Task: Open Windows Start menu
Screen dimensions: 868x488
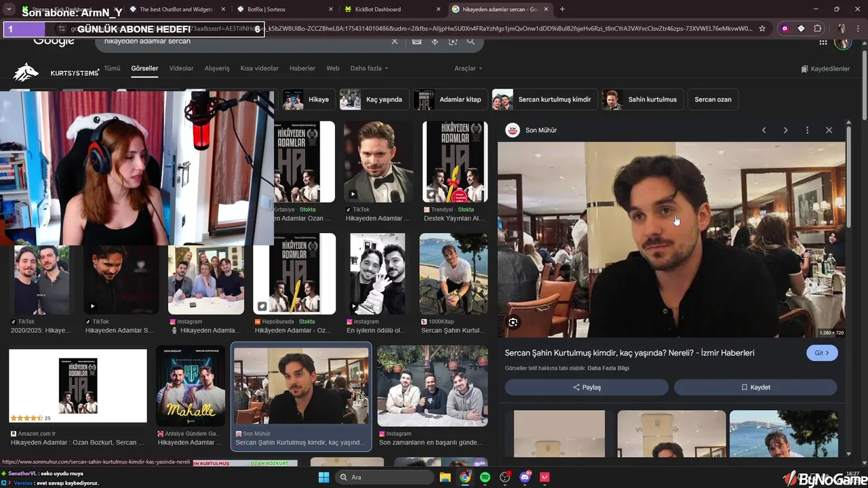Action: [x=323, y=477]
